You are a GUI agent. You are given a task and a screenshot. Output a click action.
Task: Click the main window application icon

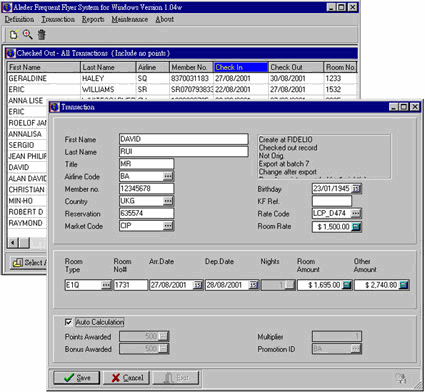tap(7, 7)
